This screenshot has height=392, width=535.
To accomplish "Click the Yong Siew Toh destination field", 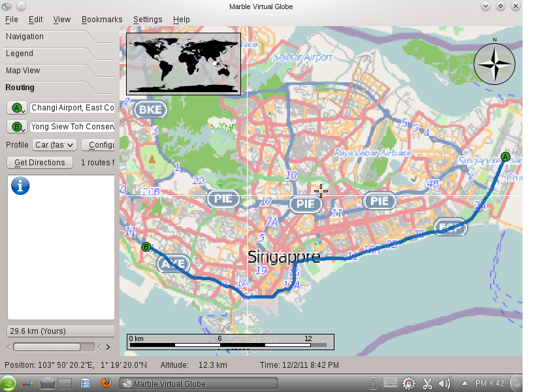I will click(x=72, y=127).
